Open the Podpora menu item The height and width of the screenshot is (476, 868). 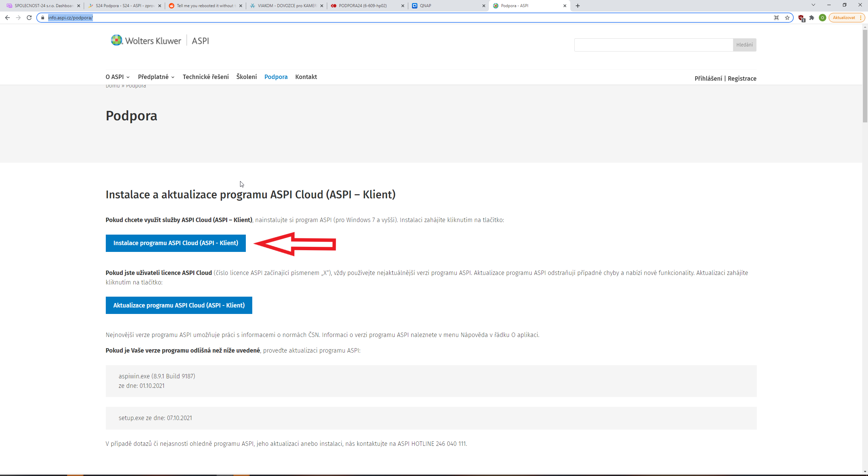276,77
